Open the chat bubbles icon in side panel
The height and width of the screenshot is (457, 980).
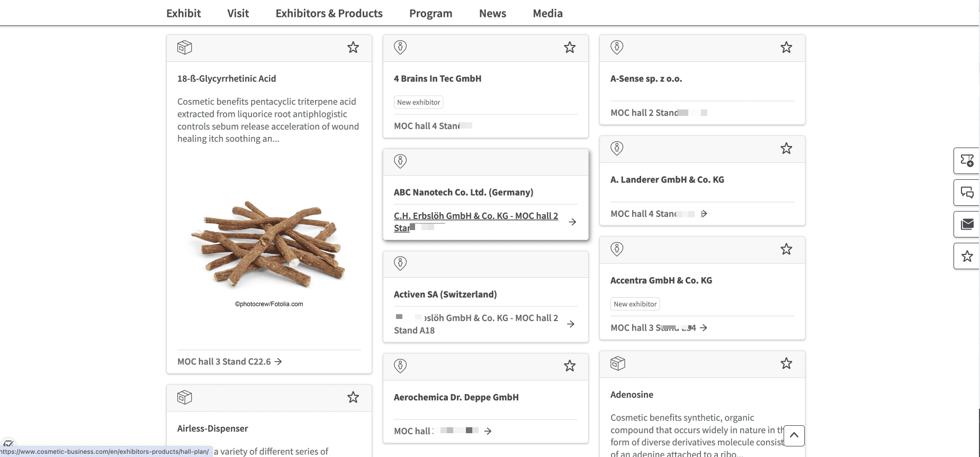[x=967, y=193]
